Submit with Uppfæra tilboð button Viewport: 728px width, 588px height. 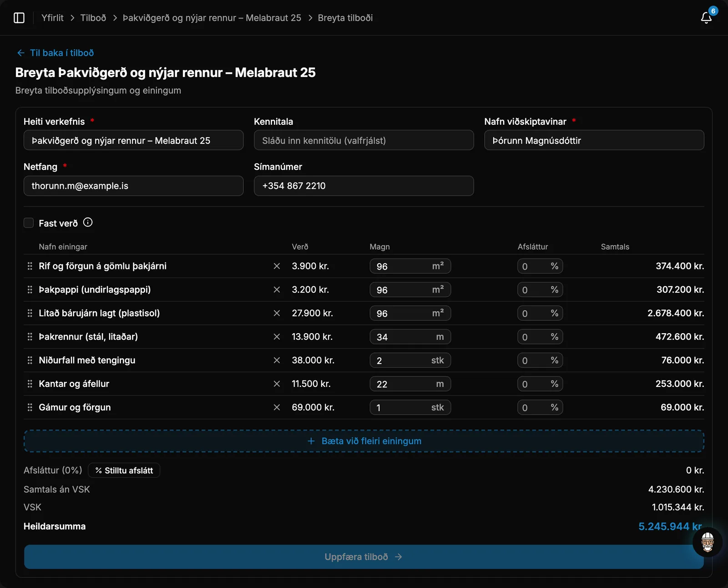tap(364, 557)
